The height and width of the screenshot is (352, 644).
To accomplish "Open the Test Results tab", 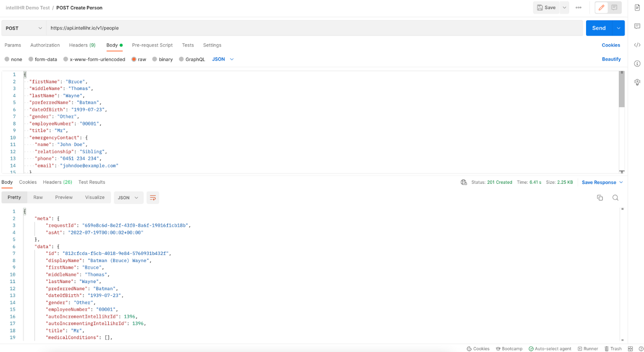I will pos(92,182).
